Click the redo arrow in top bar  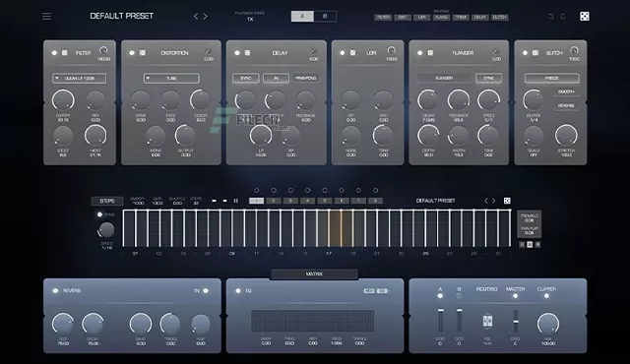563,17
